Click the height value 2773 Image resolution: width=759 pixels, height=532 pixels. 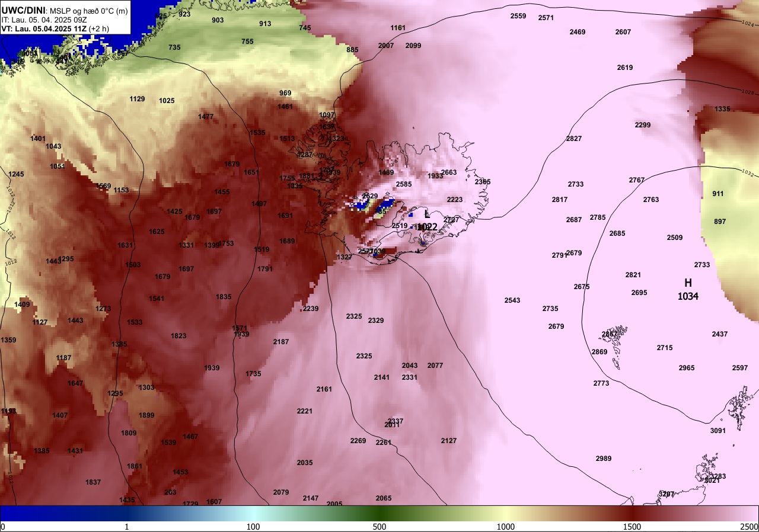point(601,383)
